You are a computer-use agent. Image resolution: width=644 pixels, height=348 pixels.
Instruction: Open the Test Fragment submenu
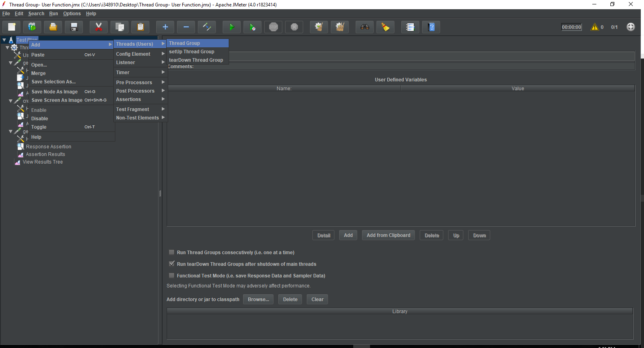click(140, 109)
